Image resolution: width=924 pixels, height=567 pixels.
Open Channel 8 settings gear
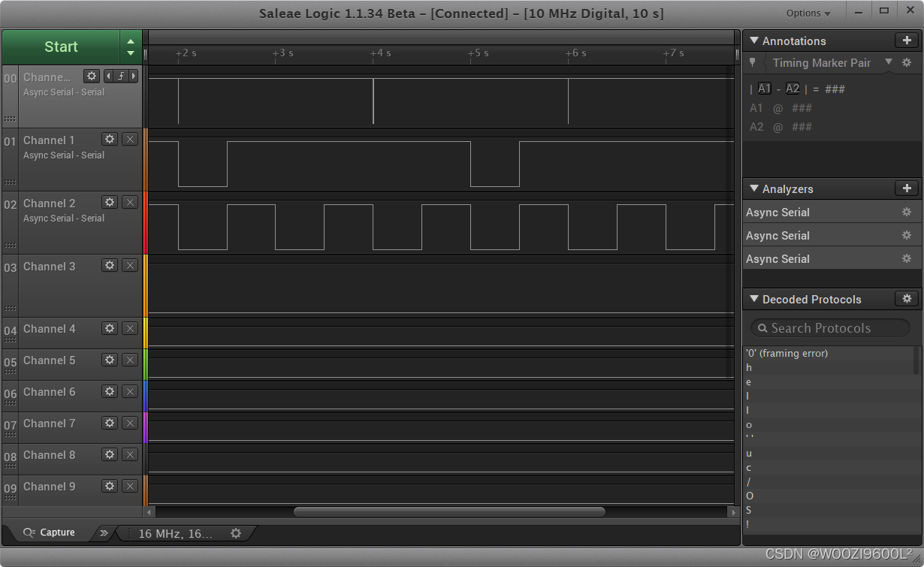(110, 454)
